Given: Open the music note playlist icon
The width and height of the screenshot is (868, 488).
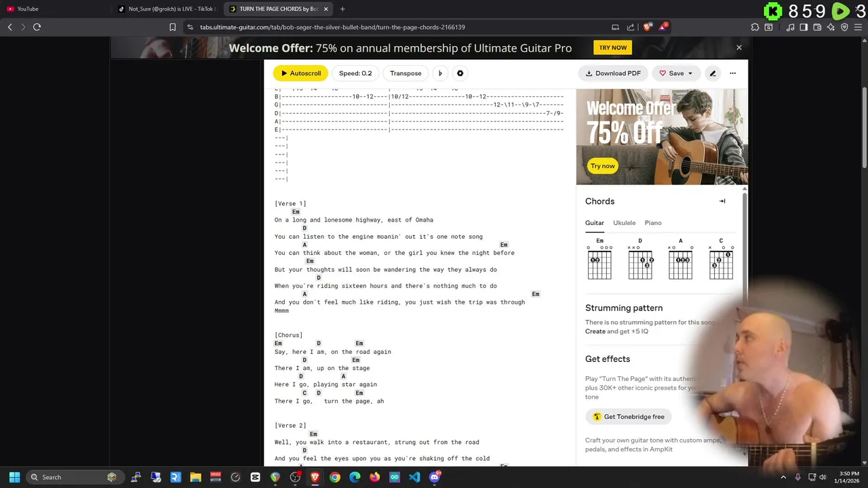Looking at the screenshot, I should coord(791,27).
